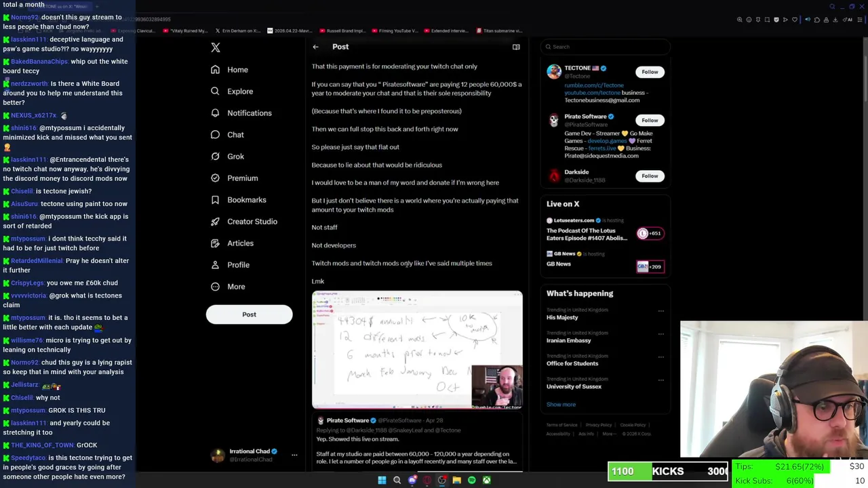Click username 'THE_KING_OF_TOWN' in stream chat
This screenshot has width=868, height=488.
click(x=42, y=445)
